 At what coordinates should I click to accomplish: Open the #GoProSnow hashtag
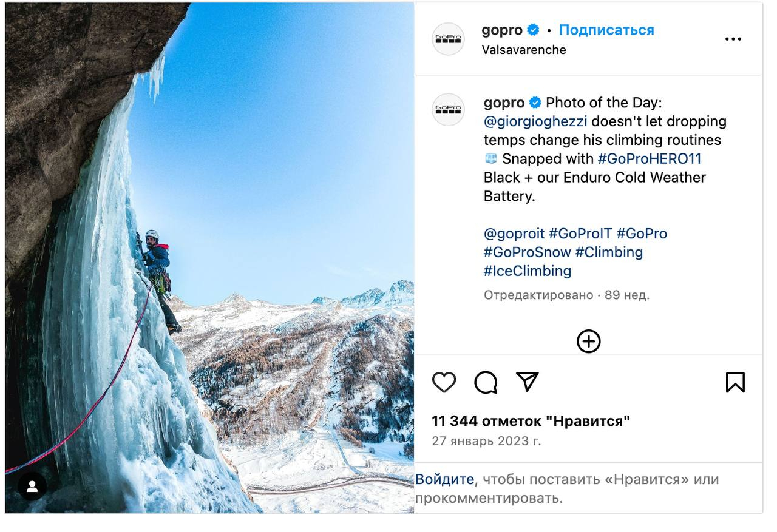(x=527, y=252)
